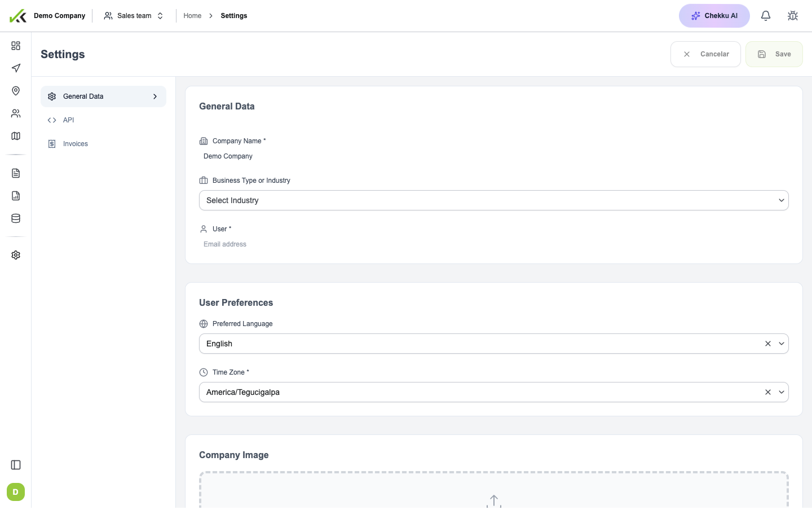
Task: Click the Save button
Action: pyautogui.click(x=774, y=54)
